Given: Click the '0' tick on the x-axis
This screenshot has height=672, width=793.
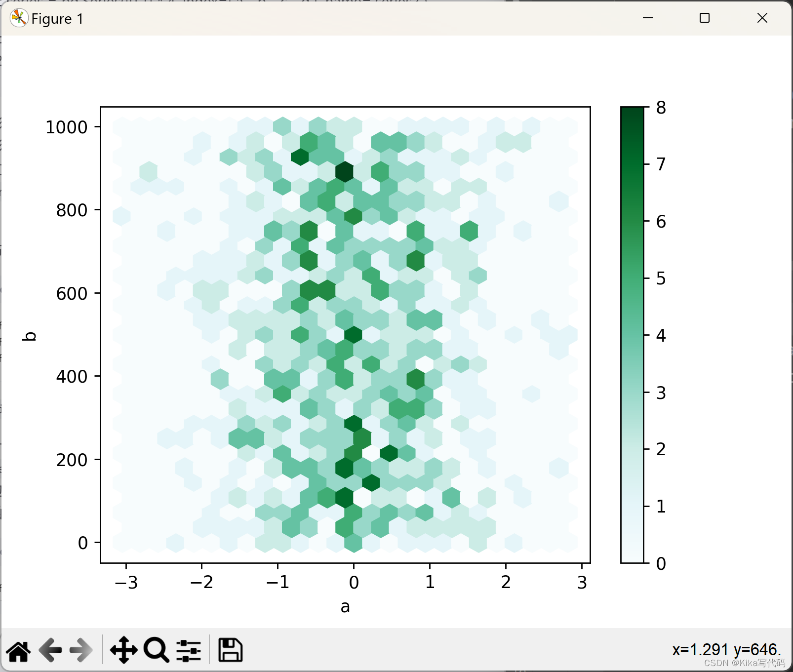Looking at the screenshot, I should 354,583.
